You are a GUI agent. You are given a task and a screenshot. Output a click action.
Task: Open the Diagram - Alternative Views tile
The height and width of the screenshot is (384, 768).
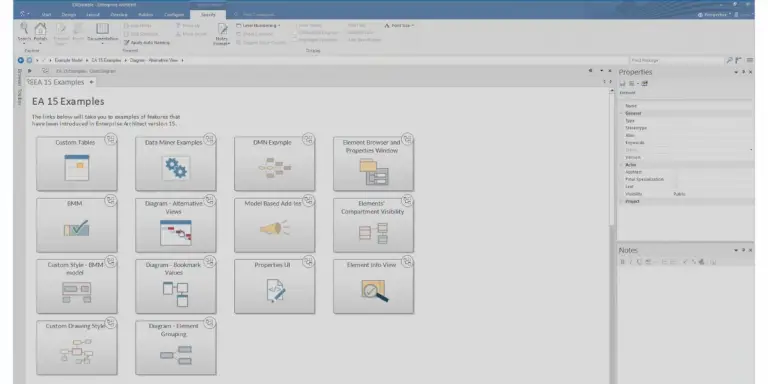point(175,225)
